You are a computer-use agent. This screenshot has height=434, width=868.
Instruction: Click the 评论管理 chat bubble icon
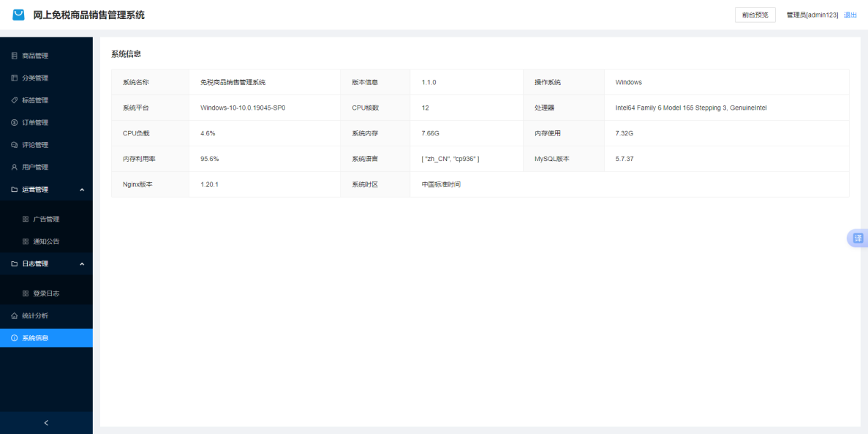(x=15, y=145)
